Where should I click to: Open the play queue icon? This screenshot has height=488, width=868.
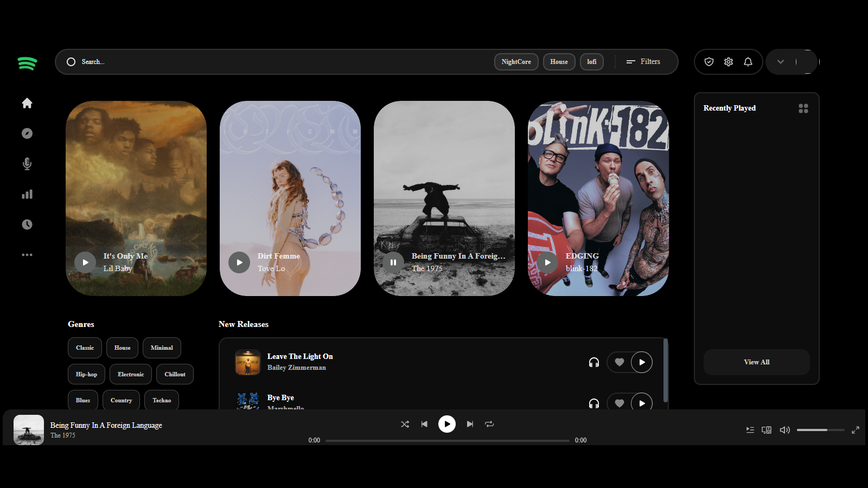tap(750, 429)
